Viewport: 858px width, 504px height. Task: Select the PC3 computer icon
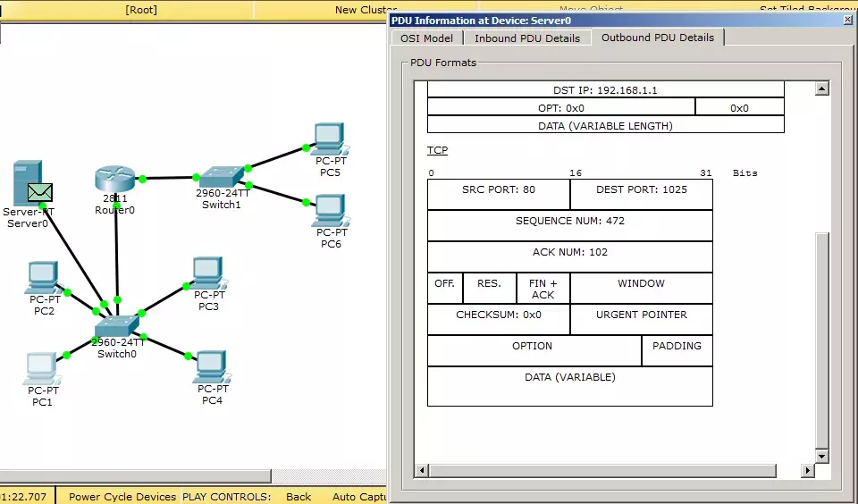(x=208, y=273)
